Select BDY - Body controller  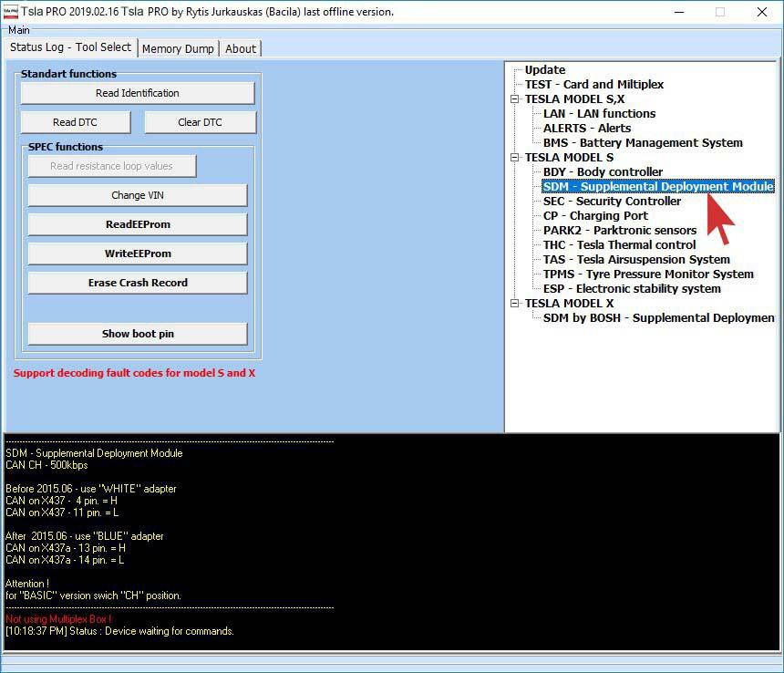coord(603,172)
